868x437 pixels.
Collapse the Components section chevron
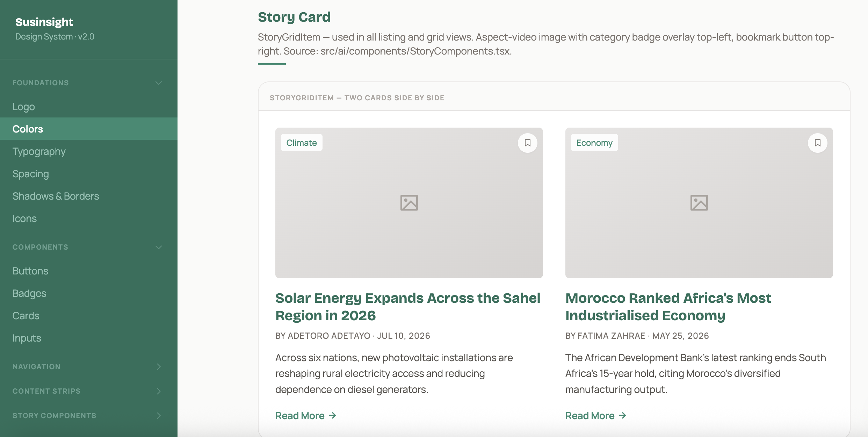pyautogui.click(x=159, y=247)
